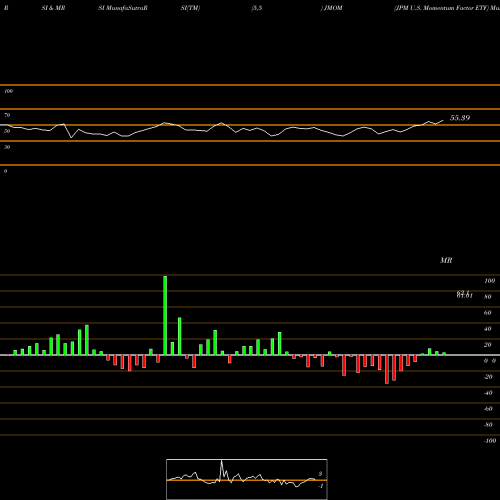Click the SI(TM) header label
The width and height of the screenshot is (500, 500).
click(x=190, y=8)
